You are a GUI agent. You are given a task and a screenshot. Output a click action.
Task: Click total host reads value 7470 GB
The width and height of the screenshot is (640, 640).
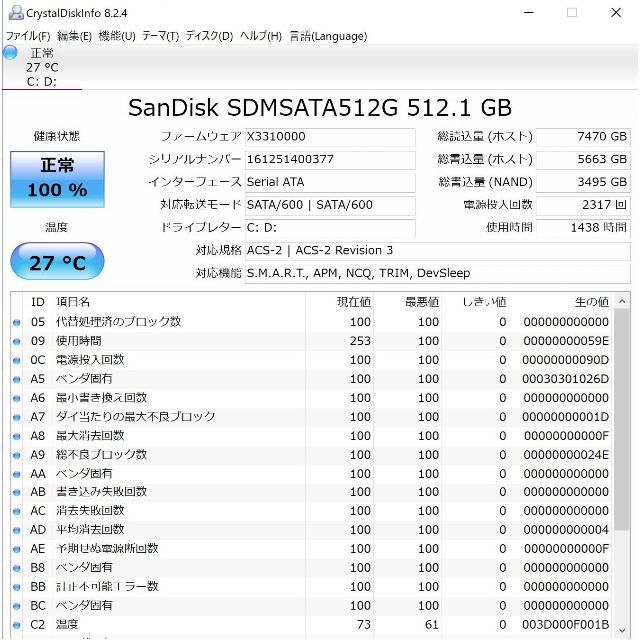(x=583, y=137)
